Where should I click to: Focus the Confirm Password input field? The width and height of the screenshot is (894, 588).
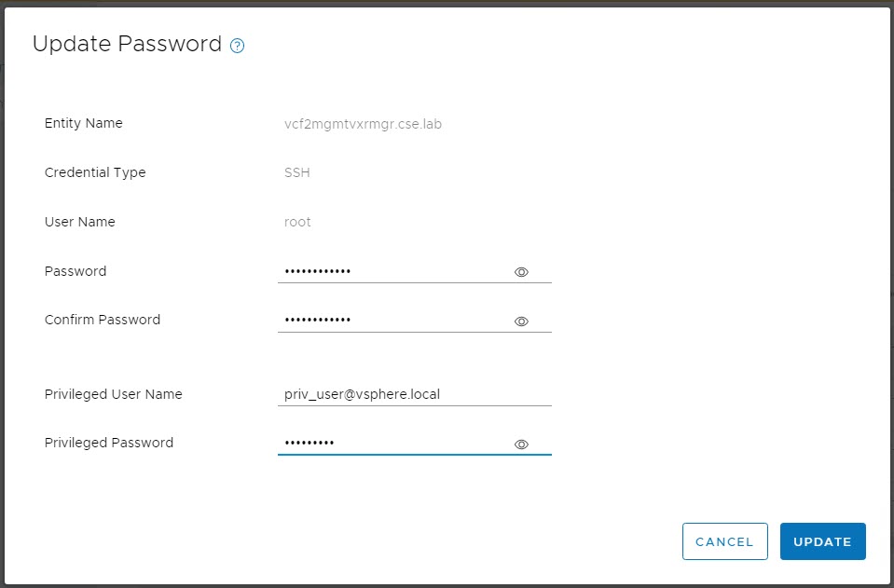tap(392, 321)
